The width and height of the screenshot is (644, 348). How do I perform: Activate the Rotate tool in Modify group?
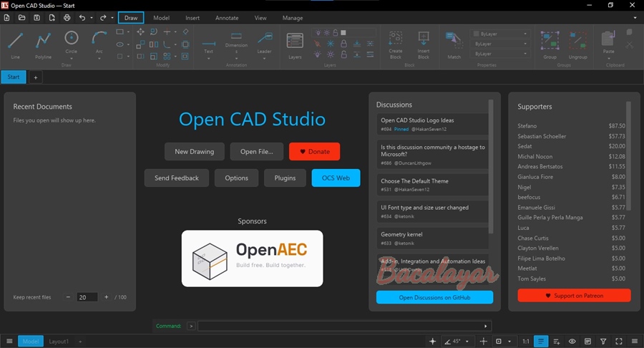154,32
